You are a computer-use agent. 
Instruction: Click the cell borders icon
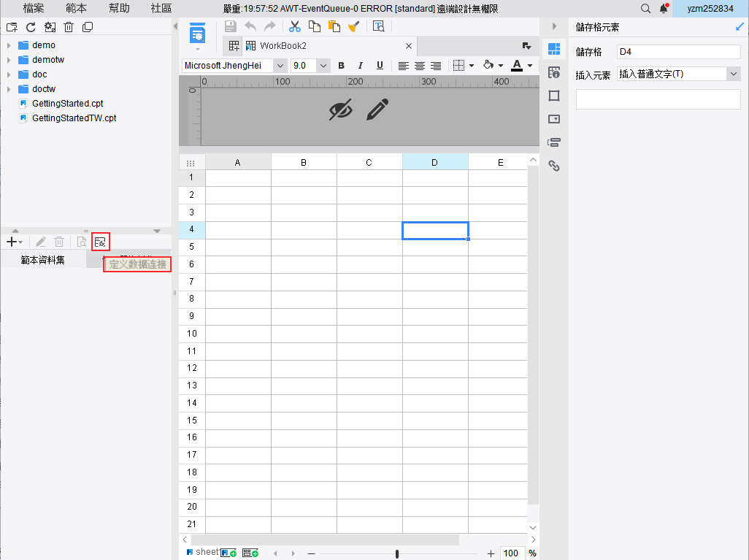pos(458,66)
